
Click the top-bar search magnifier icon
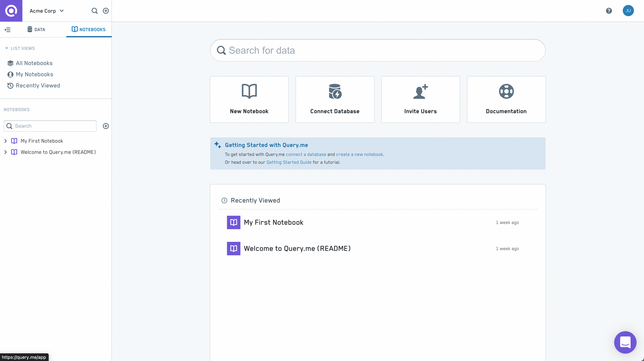coord(94,11)
